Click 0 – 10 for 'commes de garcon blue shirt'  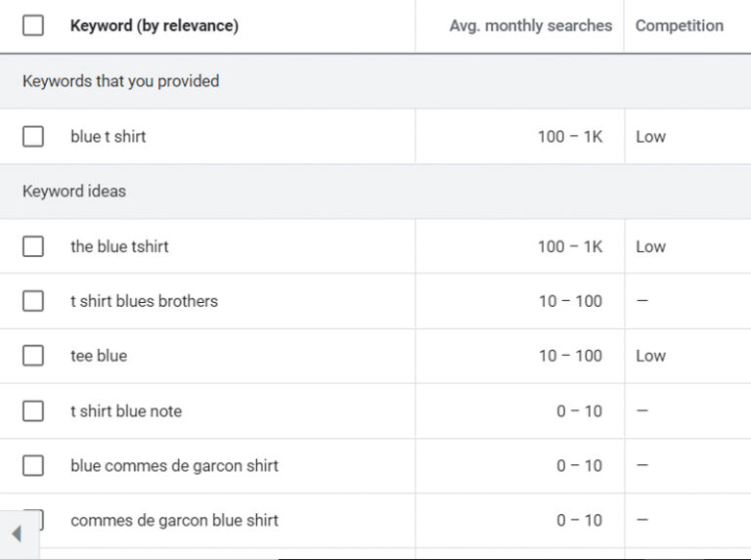pos(579,520)
